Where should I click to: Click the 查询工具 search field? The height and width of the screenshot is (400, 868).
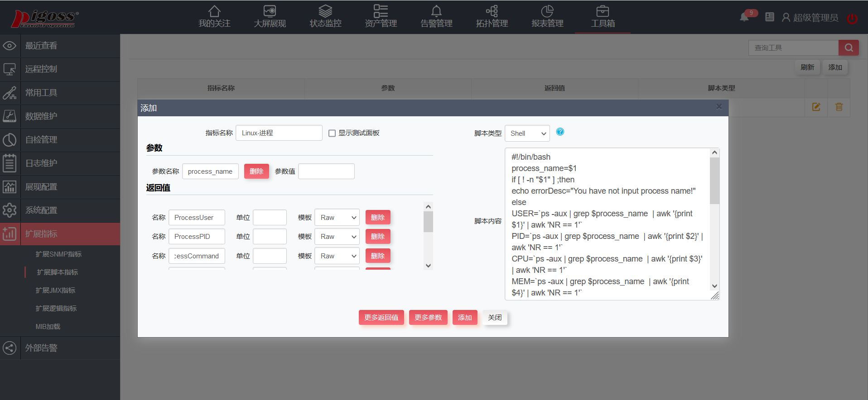[793, 48]
